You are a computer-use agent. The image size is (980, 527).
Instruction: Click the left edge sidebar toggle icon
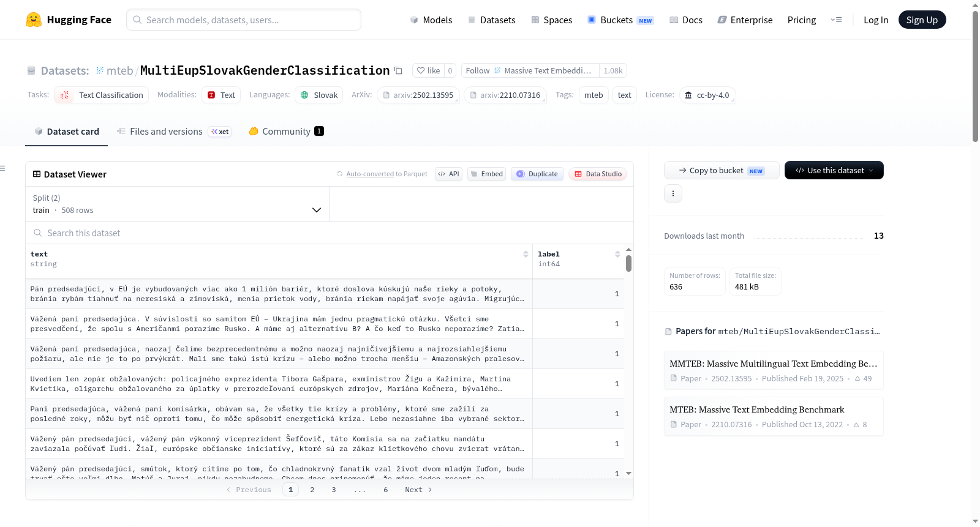(x=2, y=168)
